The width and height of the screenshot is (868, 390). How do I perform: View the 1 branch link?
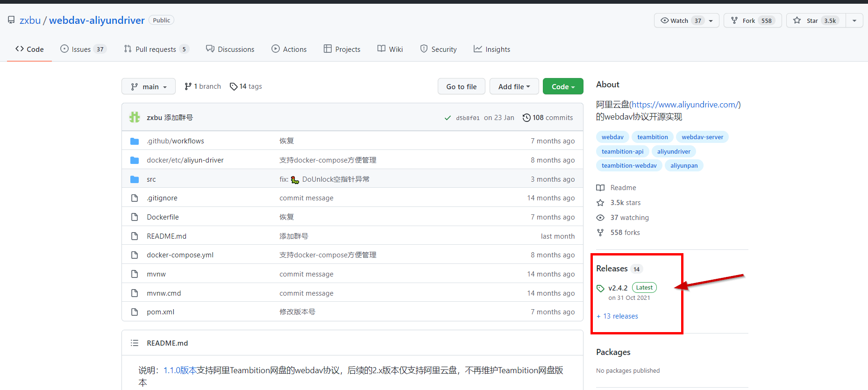[x=203, y=86]
